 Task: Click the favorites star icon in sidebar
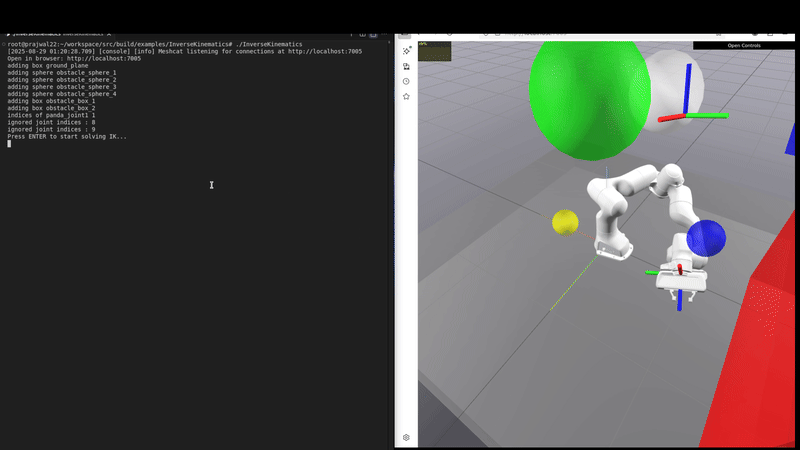point(406,97)
